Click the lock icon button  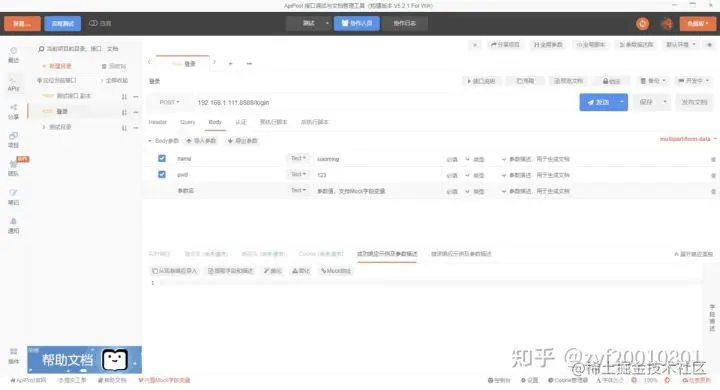coord(611,81)
